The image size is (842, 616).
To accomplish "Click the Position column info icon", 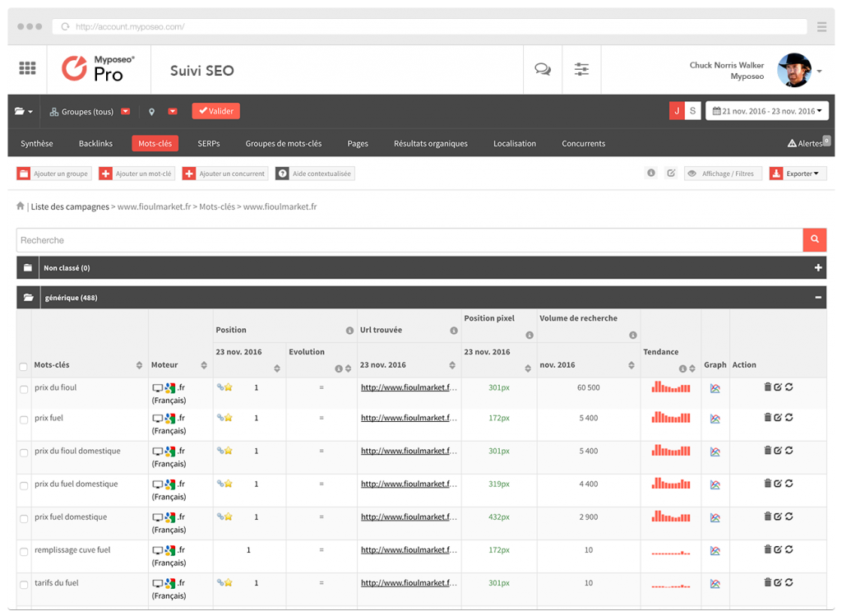I will click(349, 331).
